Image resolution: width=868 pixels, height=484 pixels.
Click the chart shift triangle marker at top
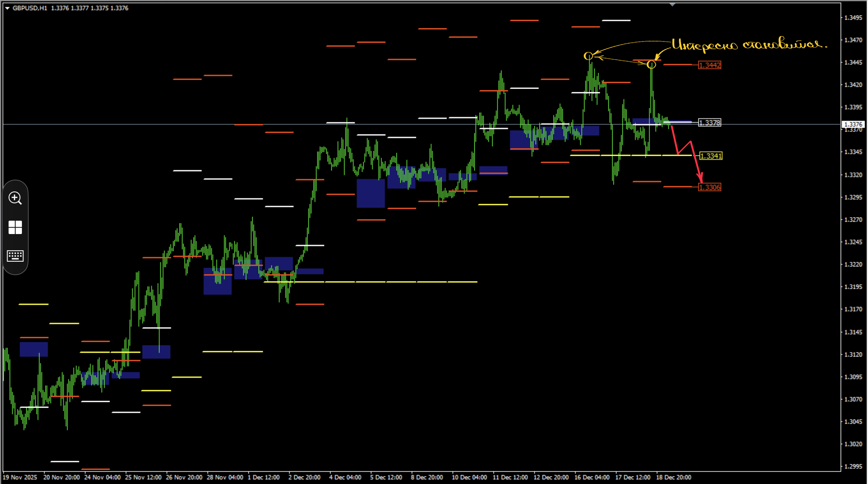pyautogui.click(x=672, y=5)
